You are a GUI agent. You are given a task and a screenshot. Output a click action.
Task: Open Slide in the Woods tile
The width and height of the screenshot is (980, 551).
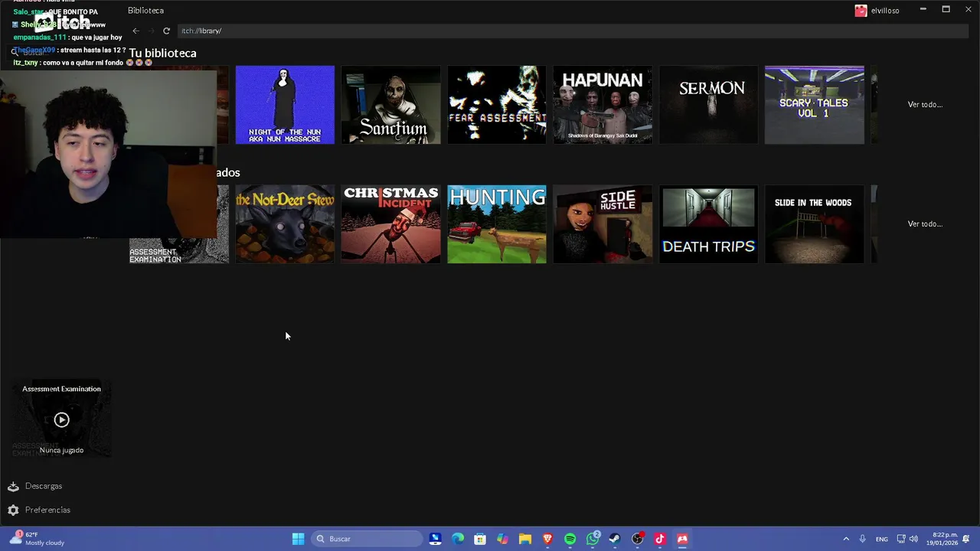click(814, 224)
